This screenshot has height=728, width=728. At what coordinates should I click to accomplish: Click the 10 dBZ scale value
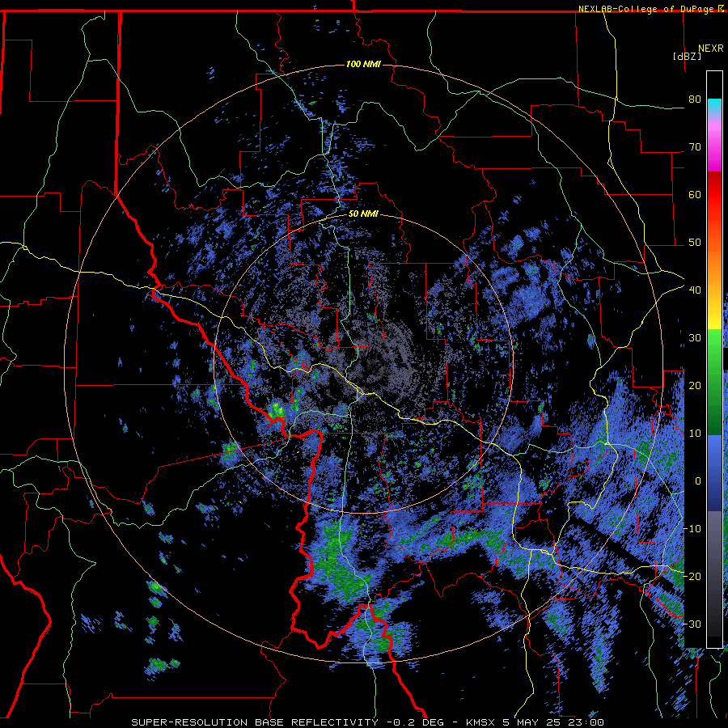[695, 434]
